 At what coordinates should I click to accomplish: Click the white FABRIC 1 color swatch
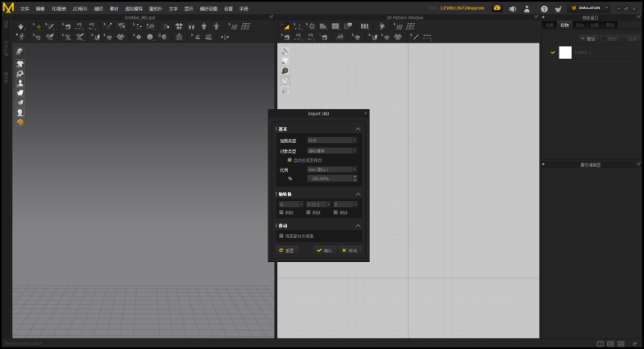point(565,53)
